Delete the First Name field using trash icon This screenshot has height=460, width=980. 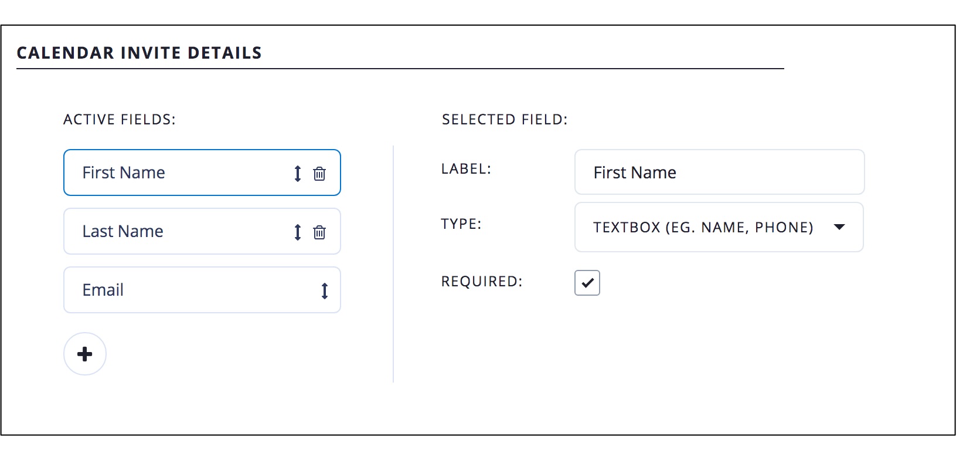point(319,173)
